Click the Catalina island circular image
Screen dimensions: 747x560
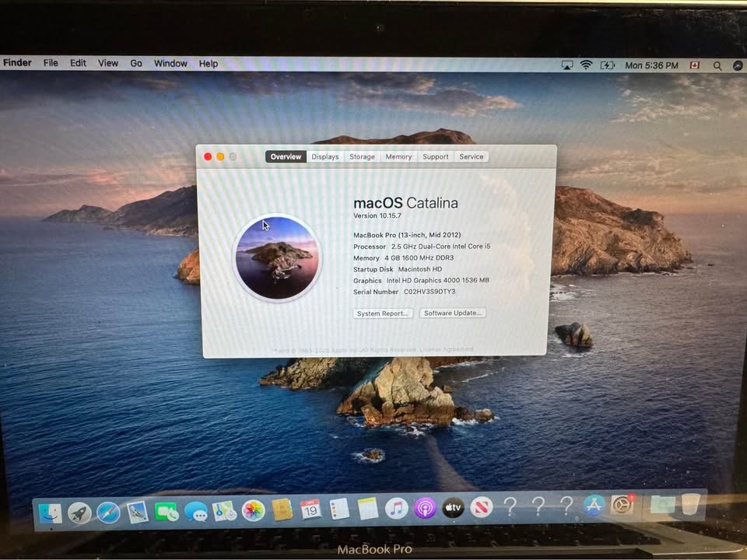pos(278,257)
